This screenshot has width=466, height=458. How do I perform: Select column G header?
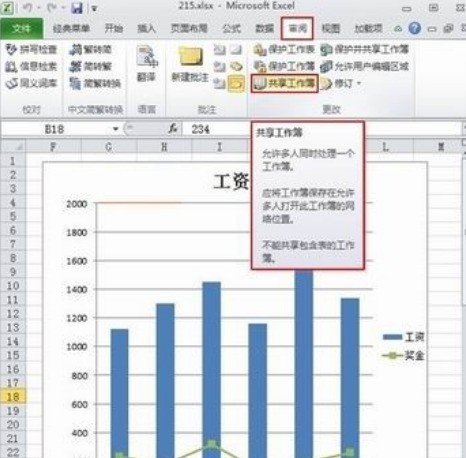point(109,147)
